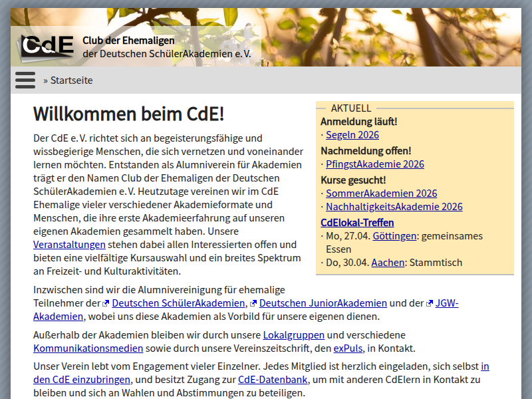This screenshot has width=532, height=399.
Task: Open NachhaltigkeitsAkademie 2026 link
Action: tap(394, 207)
